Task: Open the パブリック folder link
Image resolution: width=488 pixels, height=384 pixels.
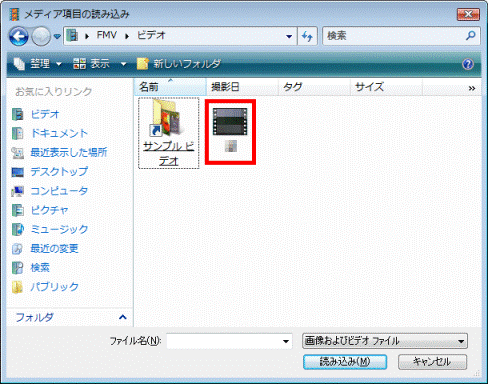Action: 55,287
